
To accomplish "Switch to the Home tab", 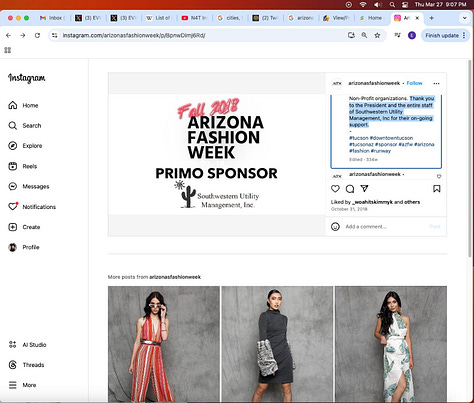I will [371, 18].
